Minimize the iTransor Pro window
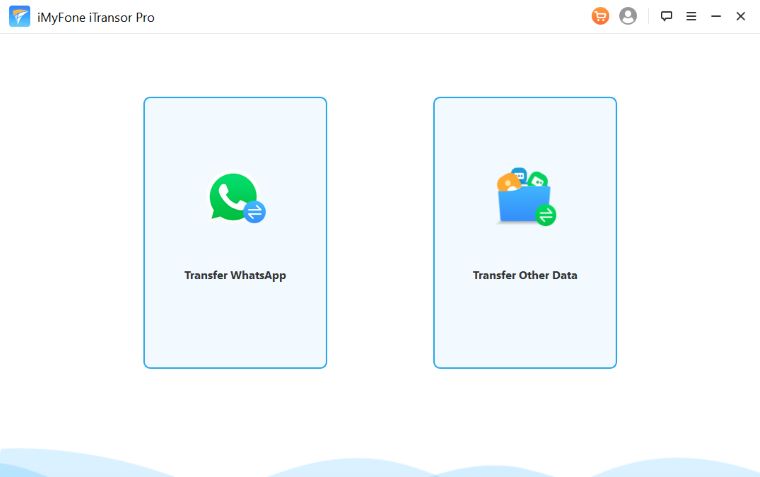The width and height of the screenshot is (760, 477). 716,16
